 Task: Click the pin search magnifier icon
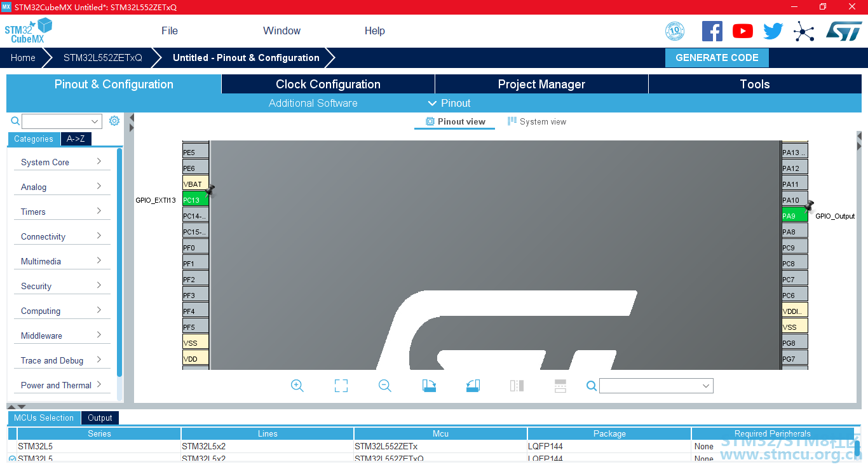click(x=592, y=386)
